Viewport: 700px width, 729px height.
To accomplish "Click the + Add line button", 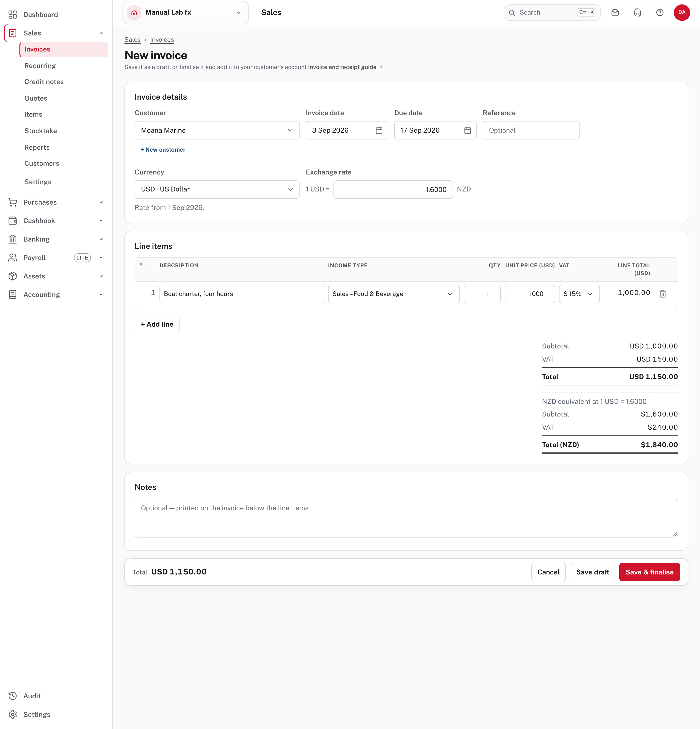I will [157, 324].
